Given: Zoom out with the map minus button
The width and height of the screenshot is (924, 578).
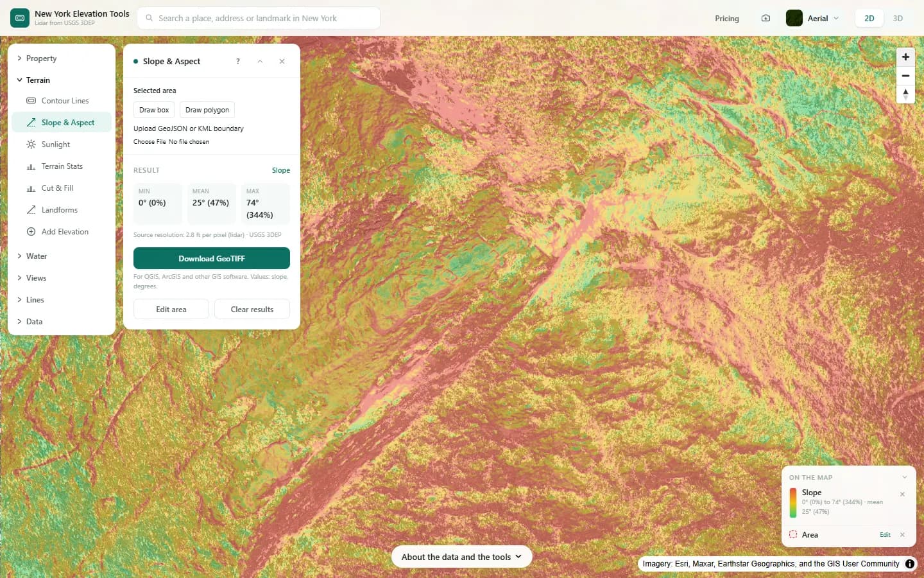Looking at the screenshot, I should [905, 76].
